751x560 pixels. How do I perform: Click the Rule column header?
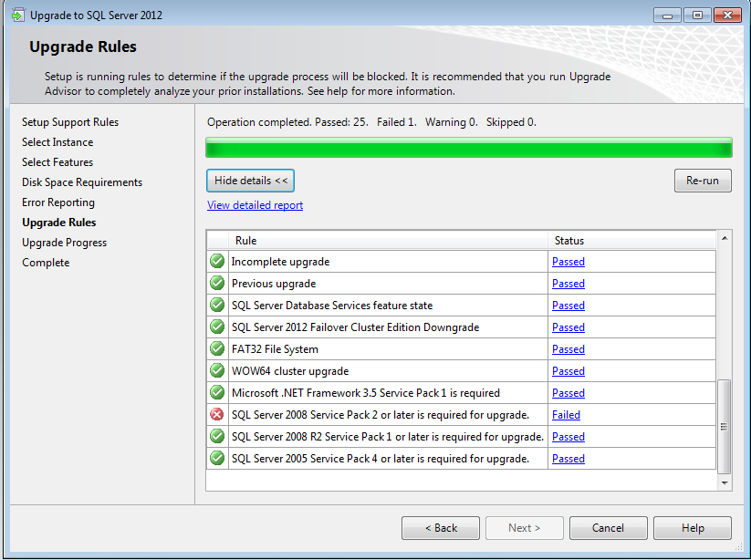pyautogui.click(x=388, y=240)
